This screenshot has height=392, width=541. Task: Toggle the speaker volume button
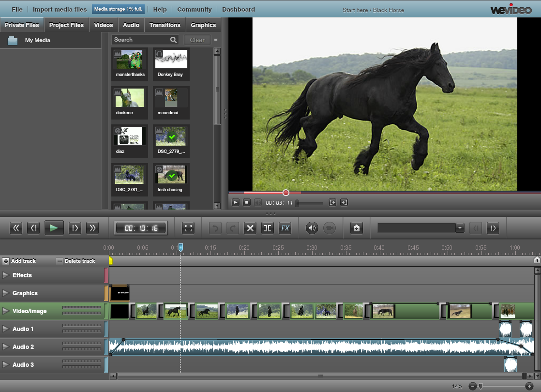pos(312,228)
